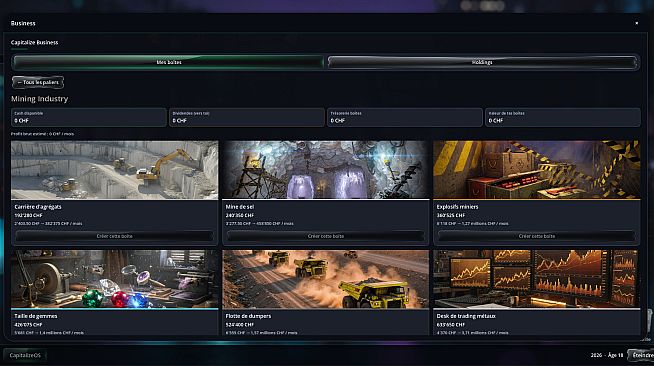The height and width of the screenshot is (366, 654).
Task: Create the Mine de sel company
Action: 326,236
